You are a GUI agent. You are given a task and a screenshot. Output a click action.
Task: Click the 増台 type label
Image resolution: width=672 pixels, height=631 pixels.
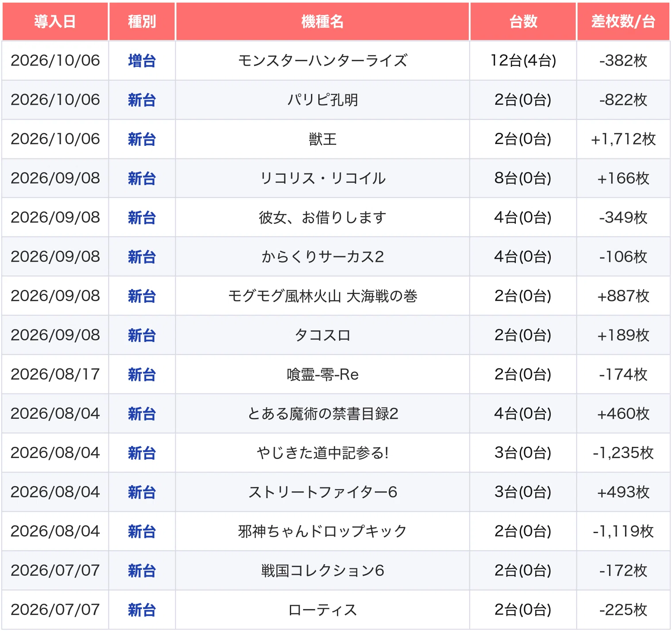142,61
